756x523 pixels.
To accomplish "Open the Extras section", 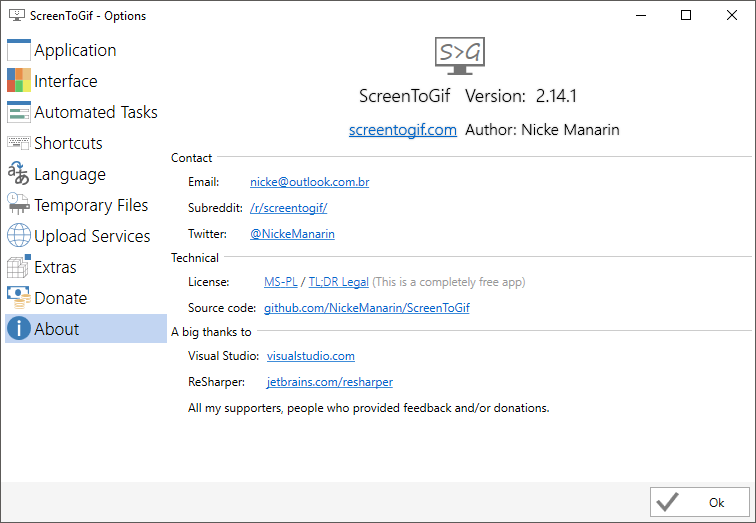I will point(86,267).
